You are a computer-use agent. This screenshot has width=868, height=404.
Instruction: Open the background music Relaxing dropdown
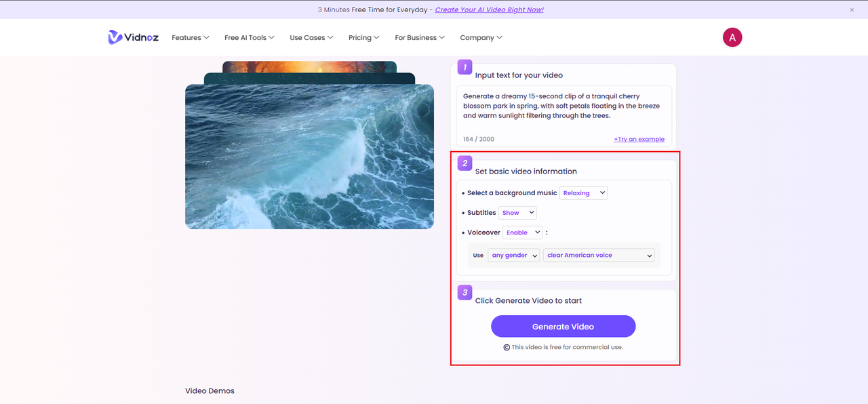[583, 193]
